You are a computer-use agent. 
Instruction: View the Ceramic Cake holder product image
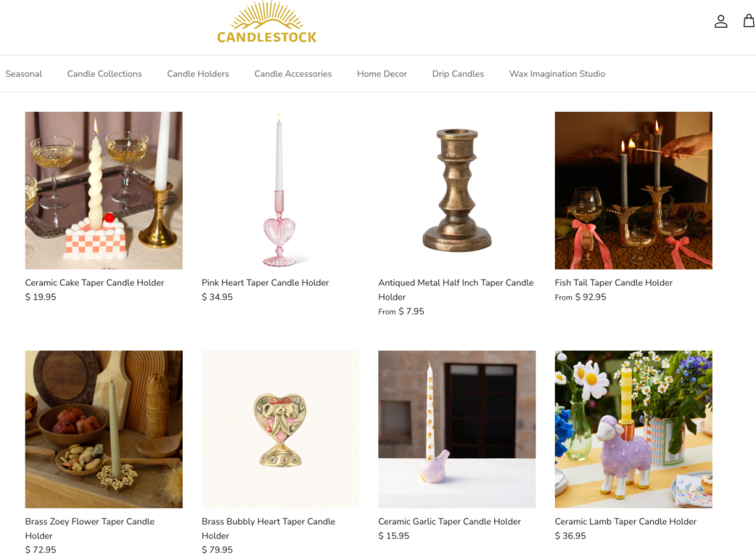(x=104, y=190)
